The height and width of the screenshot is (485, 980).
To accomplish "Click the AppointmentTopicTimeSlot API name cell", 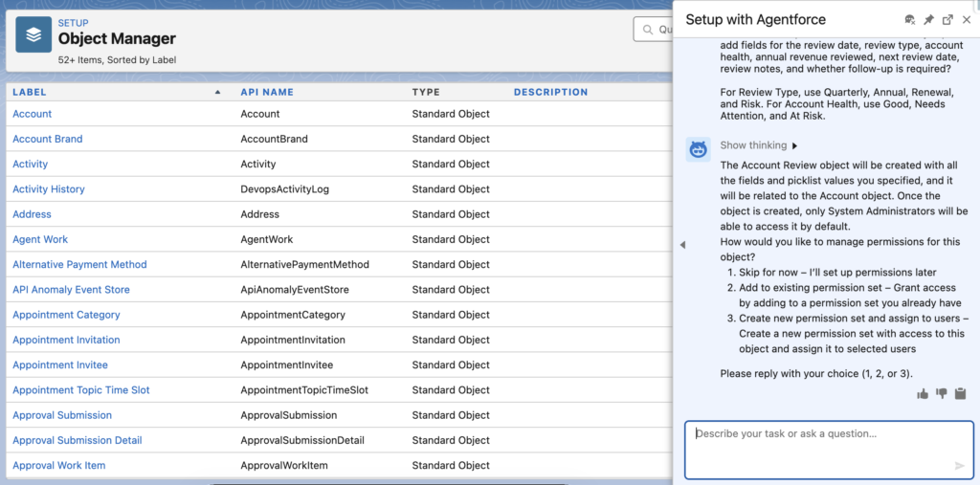I will point(304,390).
